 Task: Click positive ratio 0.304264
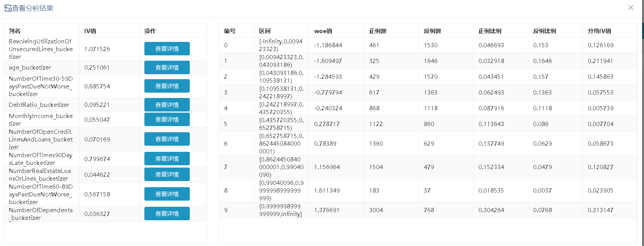pyautogui.click(x=491, y=210)
